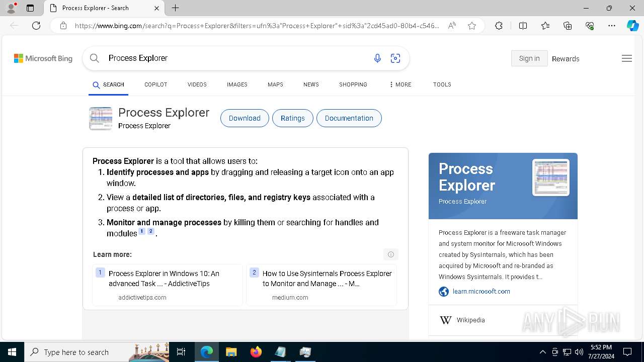Open the Wikipedia entry link
Screen dimensions: 644x362
tap(470, 320)
